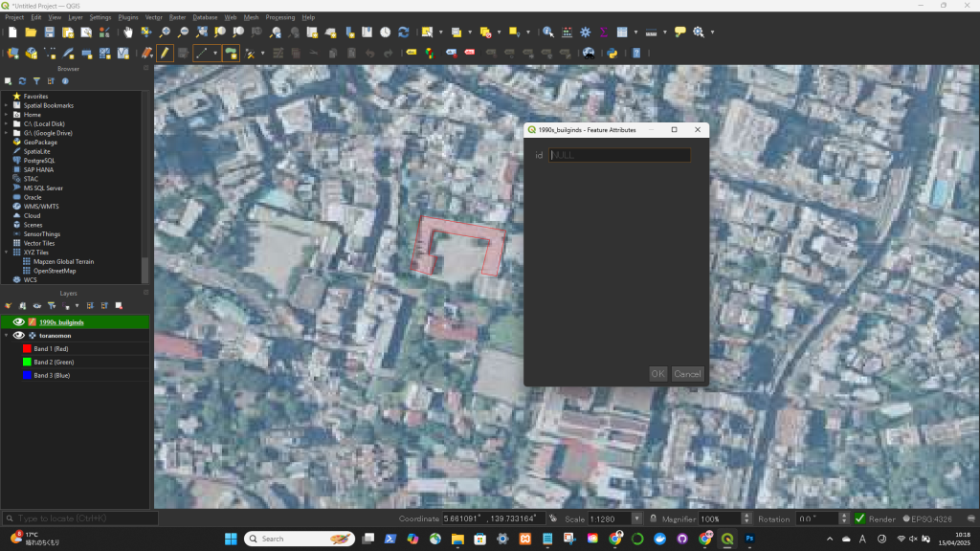
Task: Click the Save Project icon
Action: pyautogui.click(x=50, y=32)
